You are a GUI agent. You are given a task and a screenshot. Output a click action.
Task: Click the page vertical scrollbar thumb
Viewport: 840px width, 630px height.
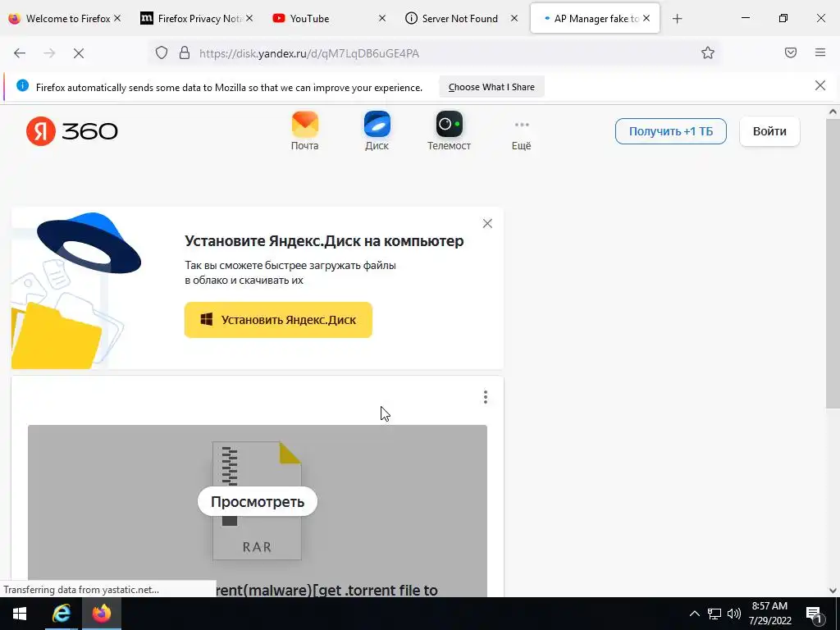833,263
